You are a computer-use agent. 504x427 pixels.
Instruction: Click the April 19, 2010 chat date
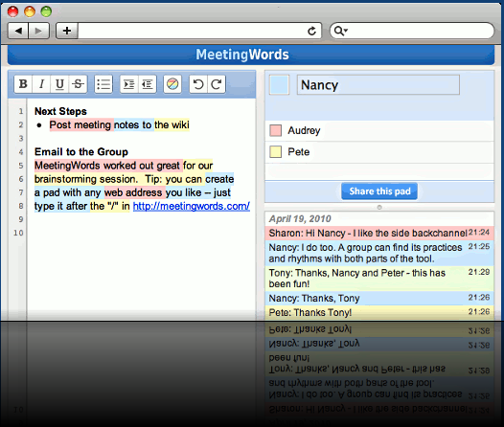click(x=300, y=219)
